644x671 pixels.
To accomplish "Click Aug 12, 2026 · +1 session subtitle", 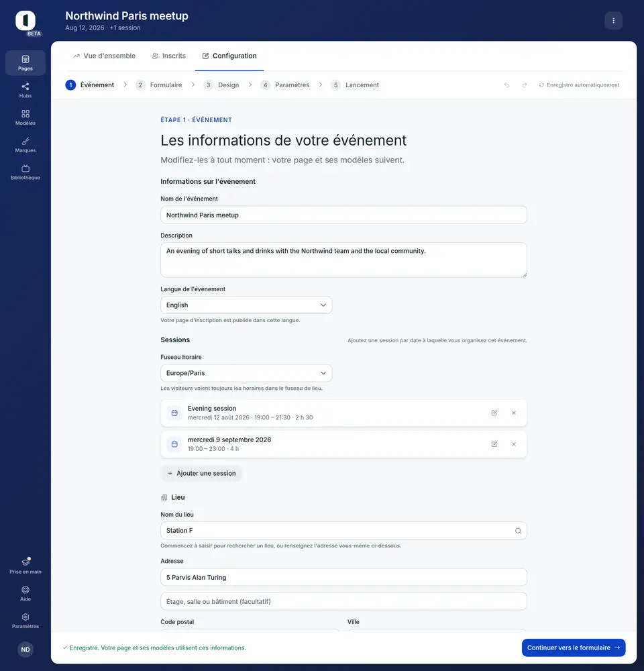I will [x=103, y=28].
